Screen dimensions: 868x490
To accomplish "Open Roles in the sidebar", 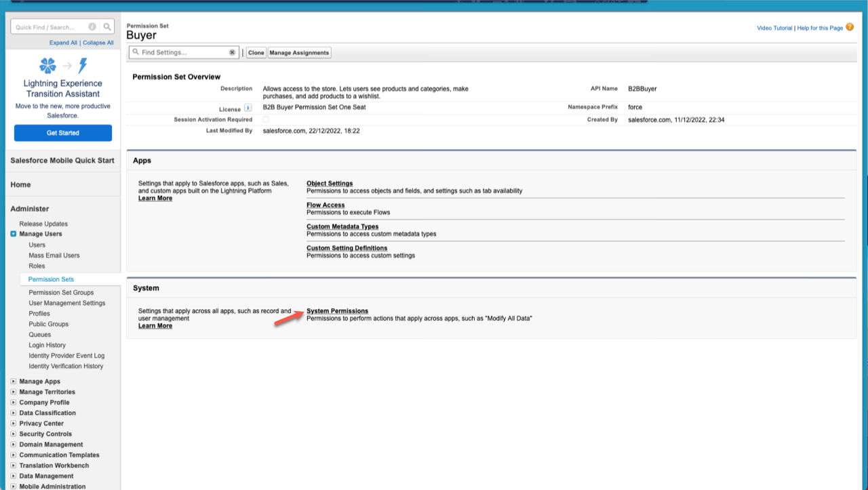I will 37,266.
